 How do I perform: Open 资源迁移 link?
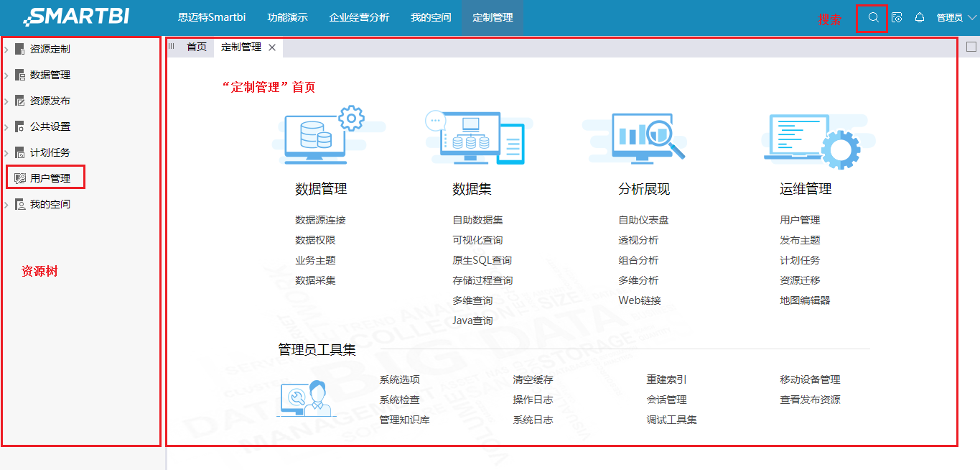(800, 280)
